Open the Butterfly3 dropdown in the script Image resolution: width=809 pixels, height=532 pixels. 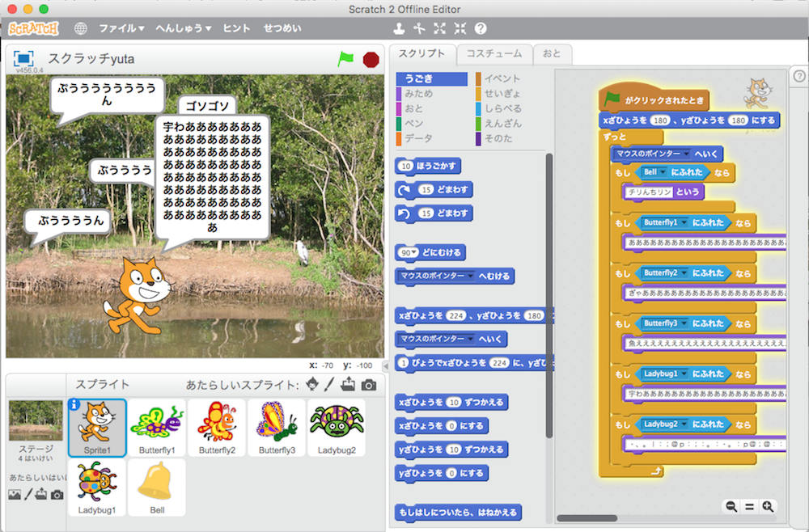pyautogui.click(x=664, y=323)
